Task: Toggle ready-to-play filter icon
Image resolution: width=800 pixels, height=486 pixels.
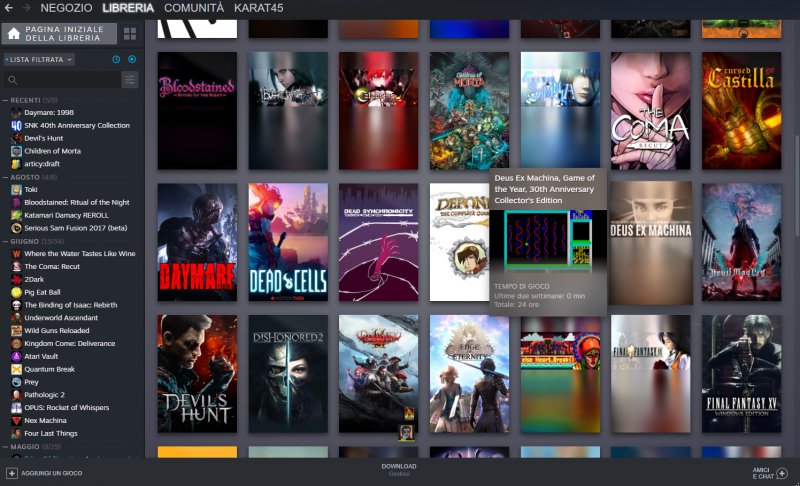Action: pyautogui.click(x=132, y=60)
